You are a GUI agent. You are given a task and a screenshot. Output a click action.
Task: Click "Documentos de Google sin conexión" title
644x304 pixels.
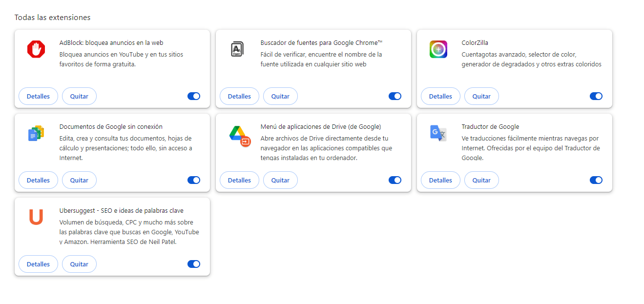(x=111, y=126)
